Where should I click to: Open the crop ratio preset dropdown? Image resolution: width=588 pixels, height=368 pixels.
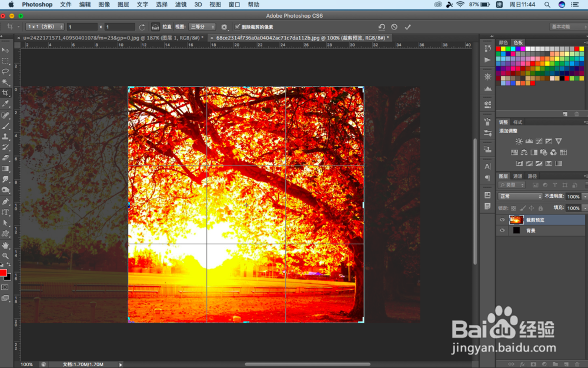[45, 26]
